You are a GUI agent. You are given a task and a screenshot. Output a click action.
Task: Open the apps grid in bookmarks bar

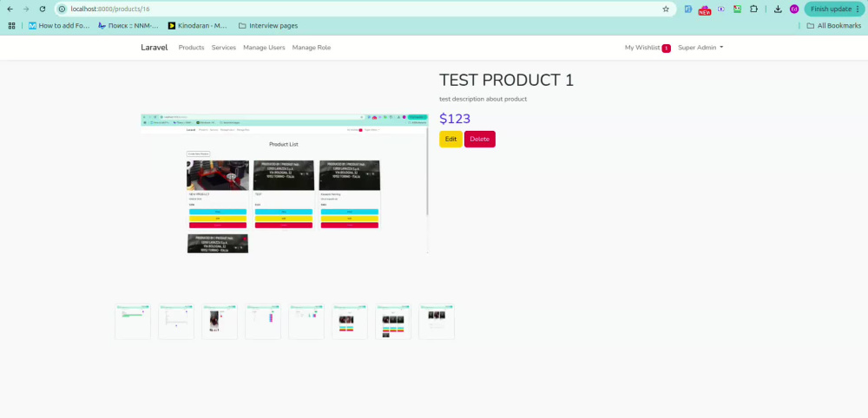[11, 25]
